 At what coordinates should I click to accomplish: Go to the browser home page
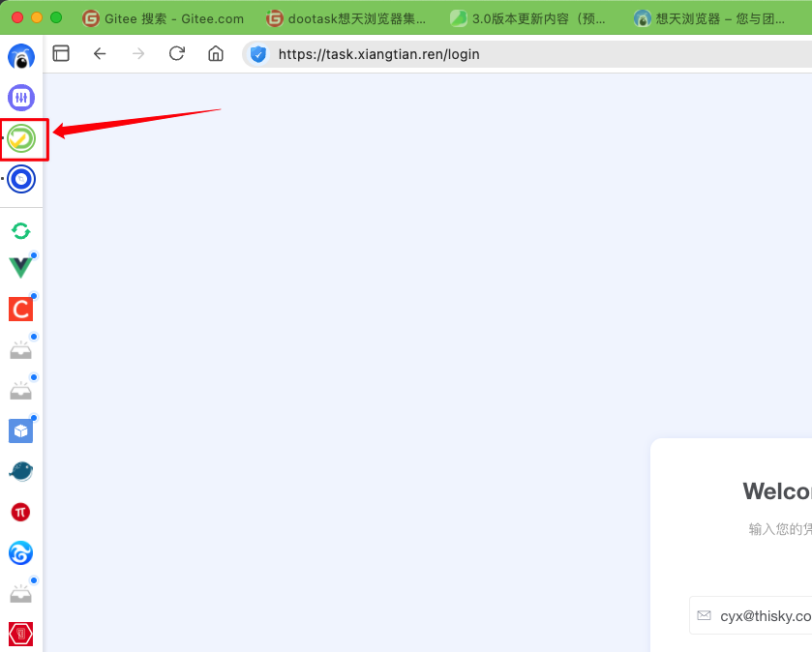(x=216, y=54)
